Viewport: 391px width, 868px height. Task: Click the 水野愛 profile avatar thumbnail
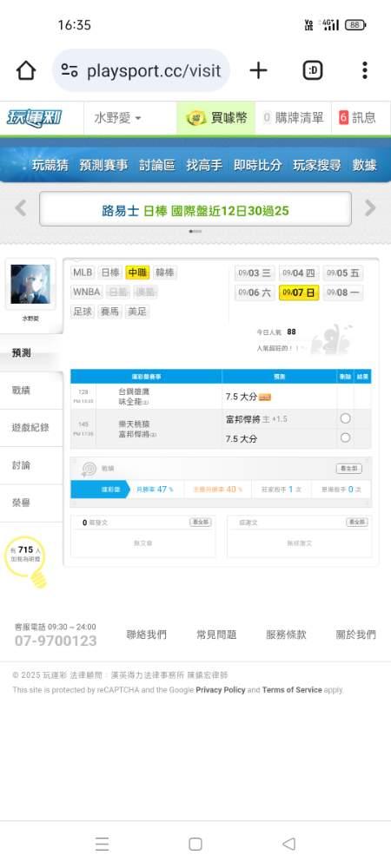tap(30, 284)
